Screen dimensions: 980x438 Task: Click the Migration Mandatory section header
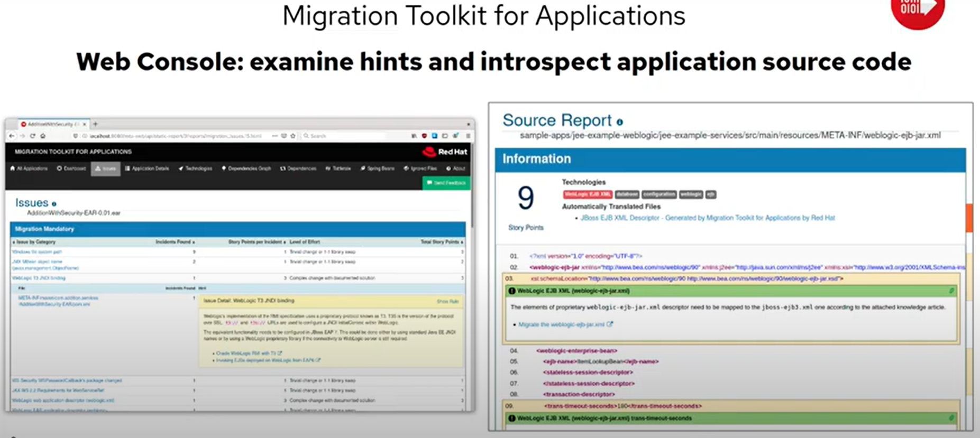point(238,229)
